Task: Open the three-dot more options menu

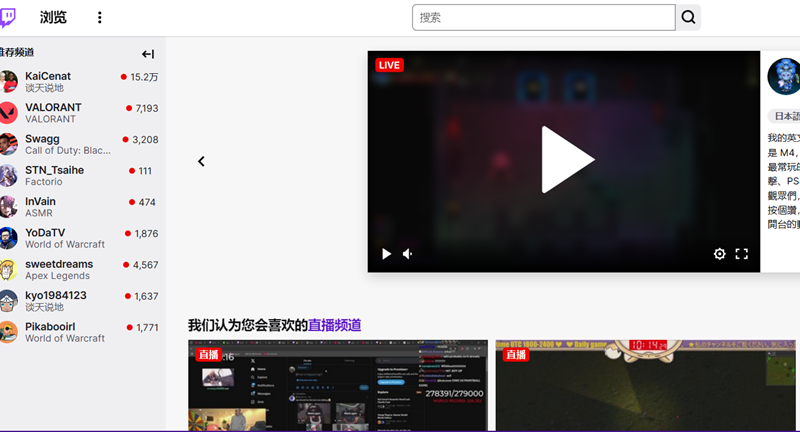Action: pyautogui.click(x=99, y=17)
